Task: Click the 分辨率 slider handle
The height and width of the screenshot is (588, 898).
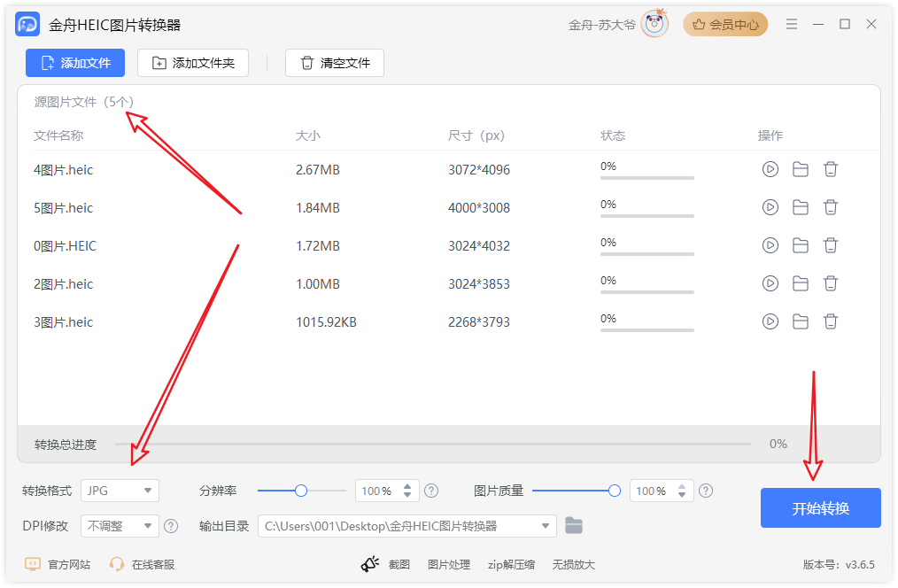Action: tap(301, 491)
